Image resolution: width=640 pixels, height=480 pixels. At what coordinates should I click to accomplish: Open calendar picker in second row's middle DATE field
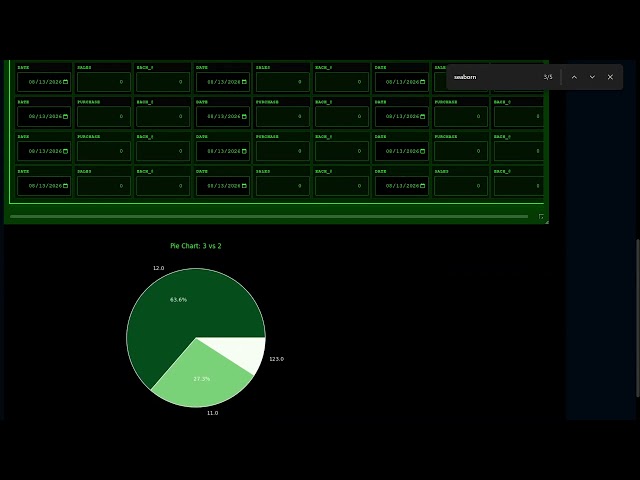[x=244, y=116]
